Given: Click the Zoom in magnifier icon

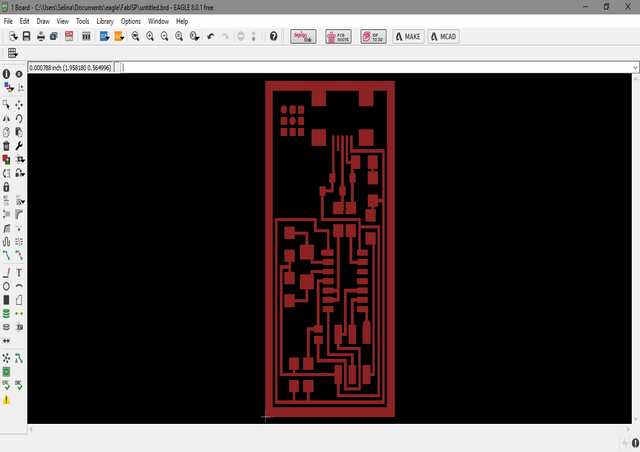Looking at the screenshot, I should [150, 36].
